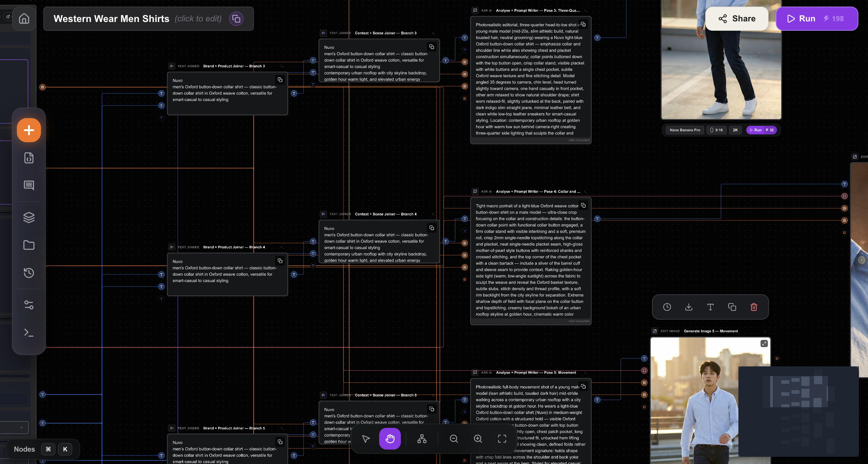Open the Nodes search shortcut button
This screenshot has width=868, height=464.
43,449
